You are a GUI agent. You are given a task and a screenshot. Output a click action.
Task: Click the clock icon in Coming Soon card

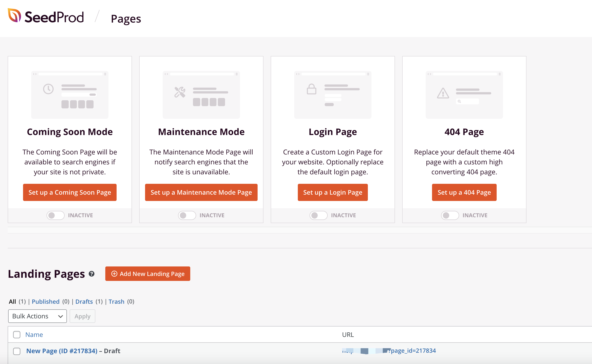pyautogui.click(x=48, y=89)
